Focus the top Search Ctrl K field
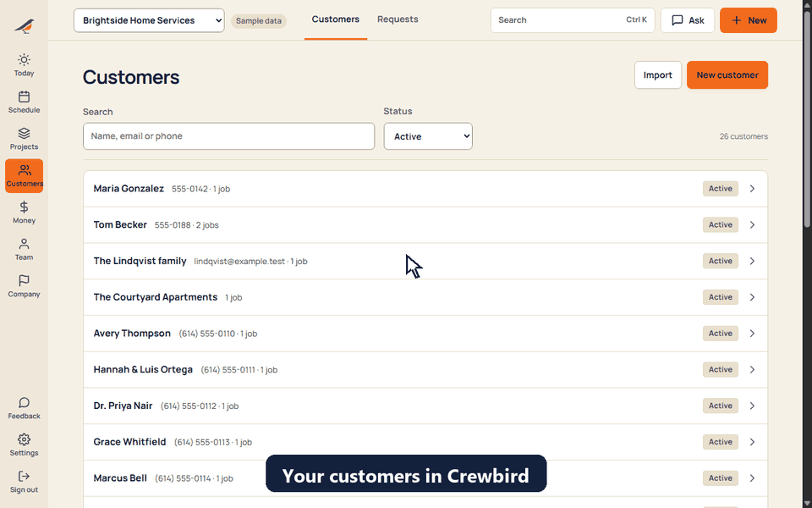Screen dimensions: 812x508 coord(573,20)
